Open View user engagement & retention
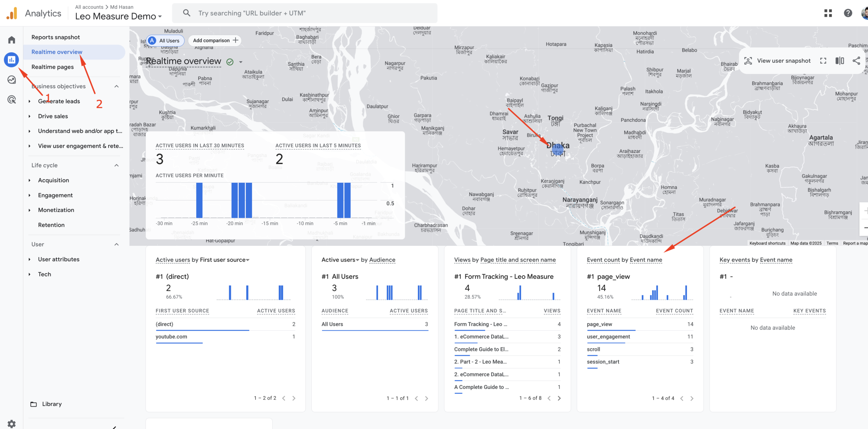The image size is (868, 429). tap(80, 146)
